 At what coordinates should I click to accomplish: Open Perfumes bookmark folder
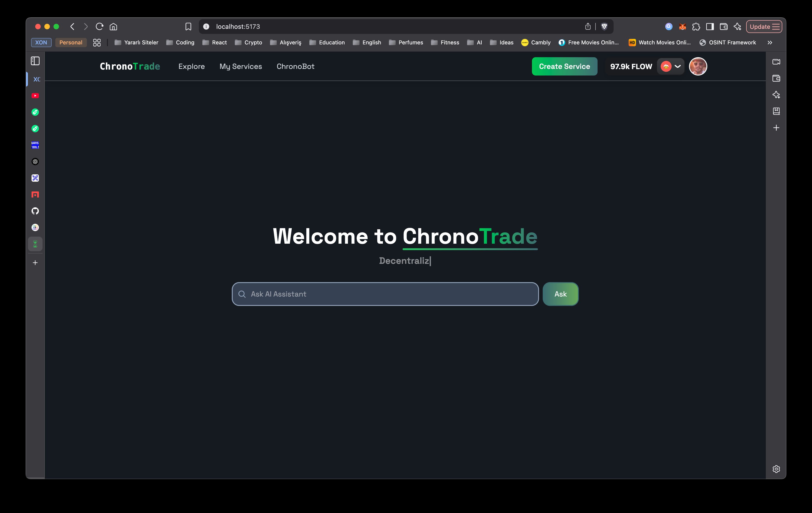pos(406,43)
